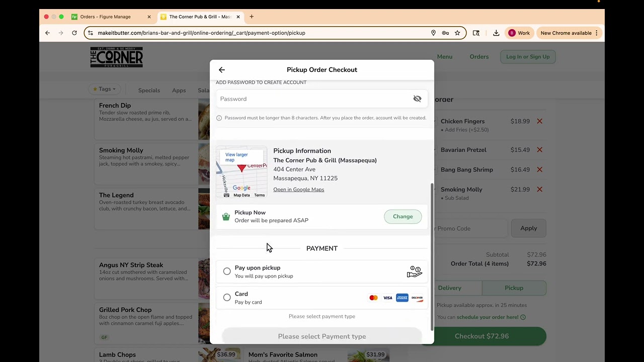Close the Orders - Figure Manage tab
Image resolution: width=644 pixels, height=362 pixels.
[149, 17]
